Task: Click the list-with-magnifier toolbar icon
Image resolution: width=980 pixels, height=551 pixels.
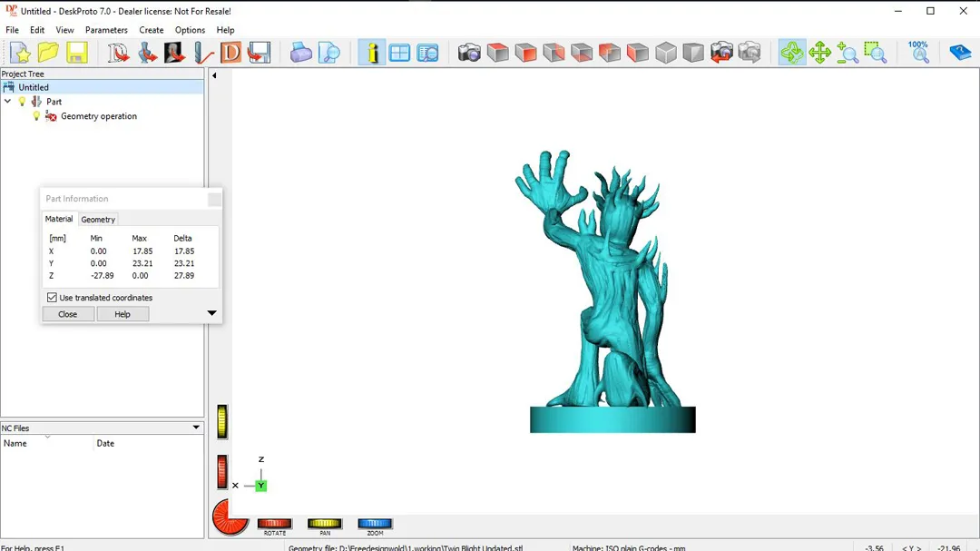Action: pos(428,53)
